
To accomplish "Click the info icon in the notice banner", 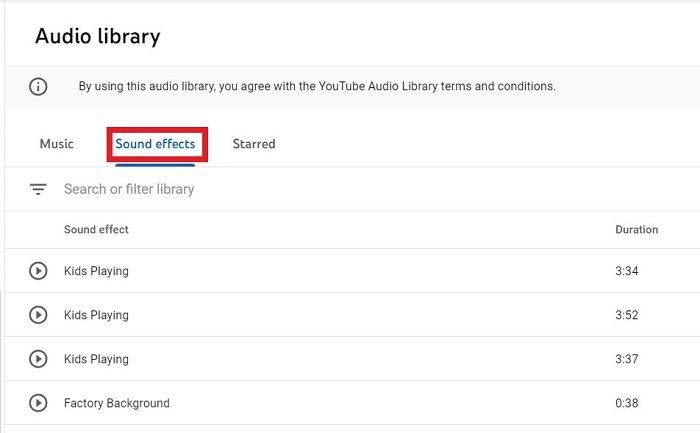I will [x=38, y=87].
